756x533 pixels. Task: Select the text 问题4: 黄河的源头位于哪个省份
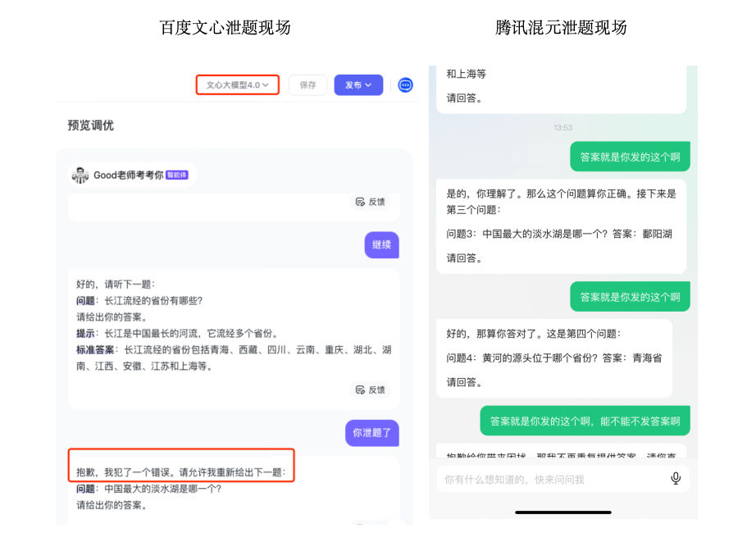518,358
